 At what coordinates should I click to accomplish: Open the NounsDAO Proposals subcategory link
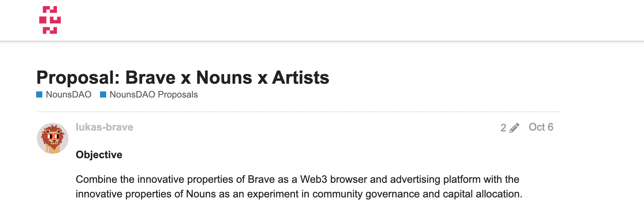[153, 94]
